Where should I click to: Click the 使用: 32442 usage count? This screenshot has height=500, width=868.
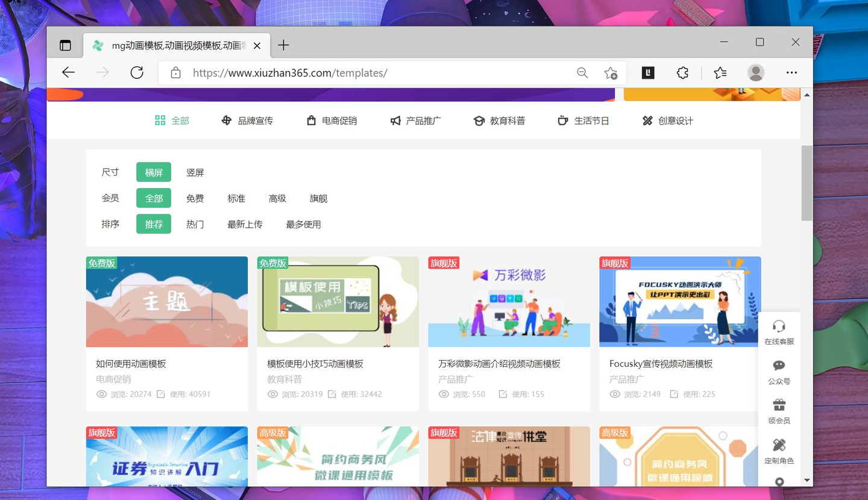(361, 394)
